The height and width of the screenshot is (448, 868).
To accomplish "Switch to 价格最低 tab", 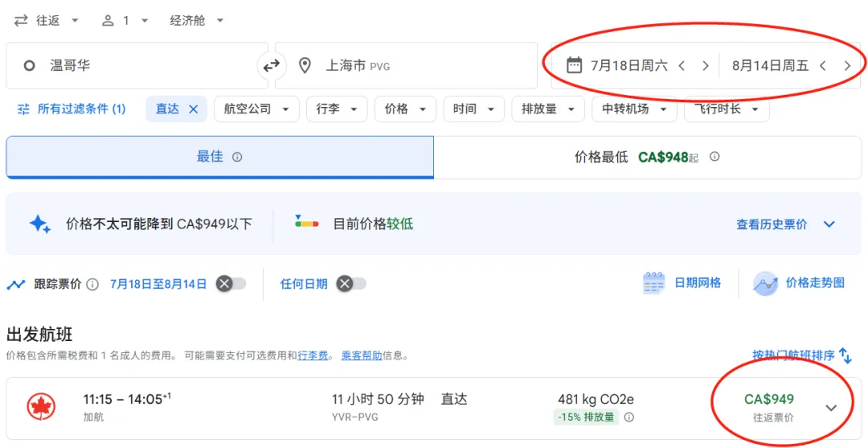I will point(648,158).
